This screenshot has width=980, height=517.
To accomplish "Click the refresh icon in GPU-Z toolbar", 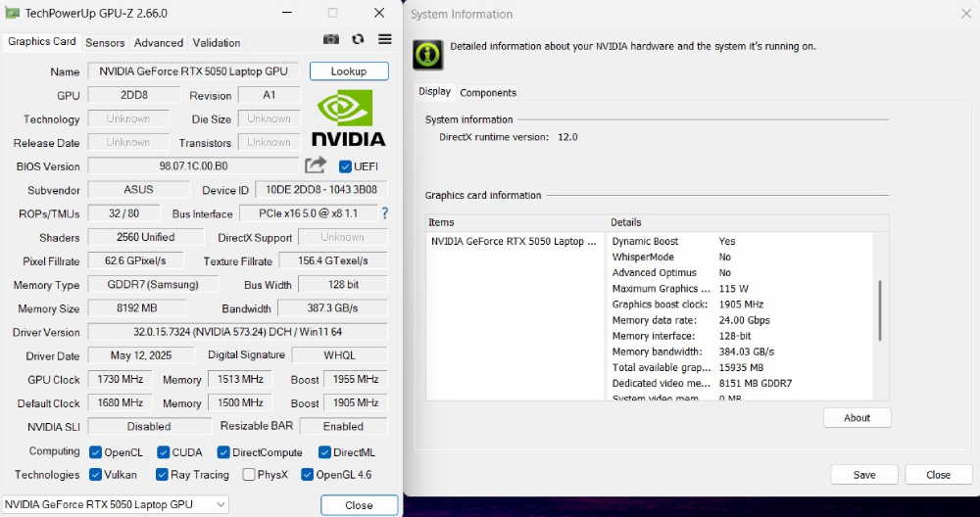I will 358,39.
